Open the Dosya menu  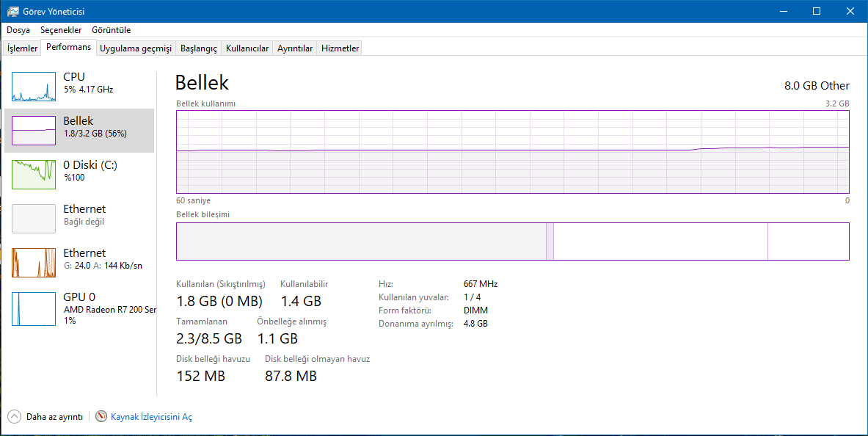coord(18,30)
